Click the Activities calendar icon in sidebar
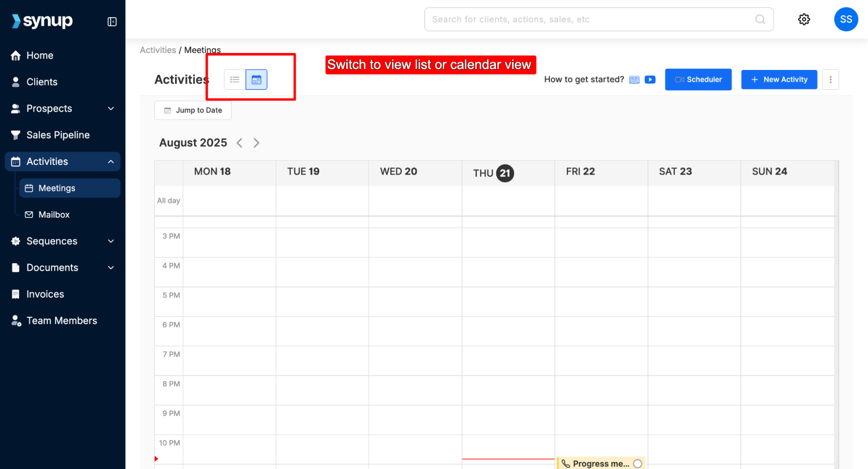 pyautogui.click(x=16, y=162)
